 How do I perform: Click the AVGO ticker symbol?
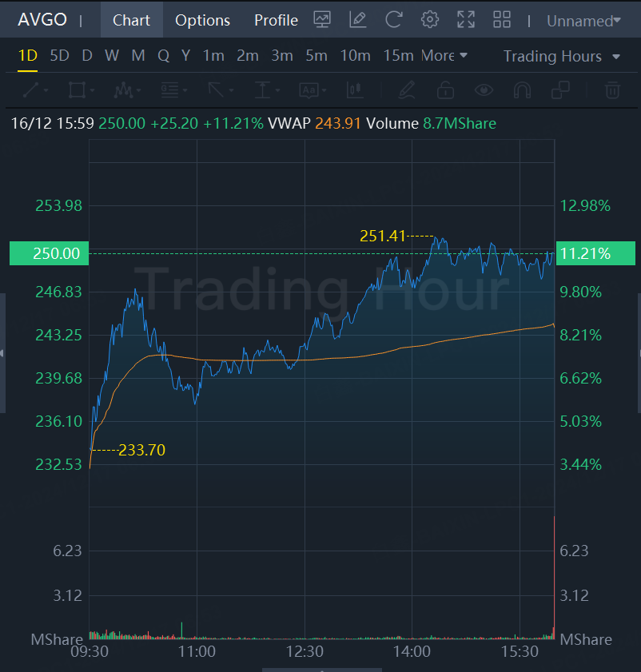(x=42, y=20)
